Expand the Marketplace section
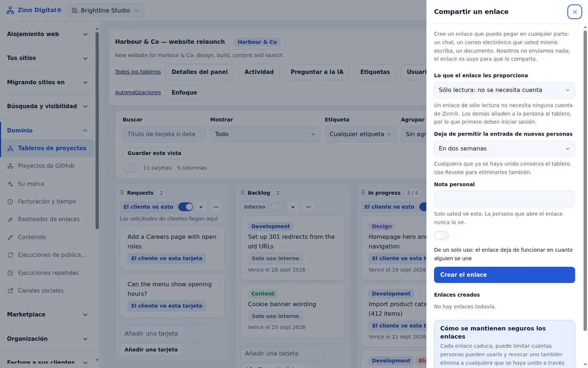588x368 pixels. (x=47, y=314)
